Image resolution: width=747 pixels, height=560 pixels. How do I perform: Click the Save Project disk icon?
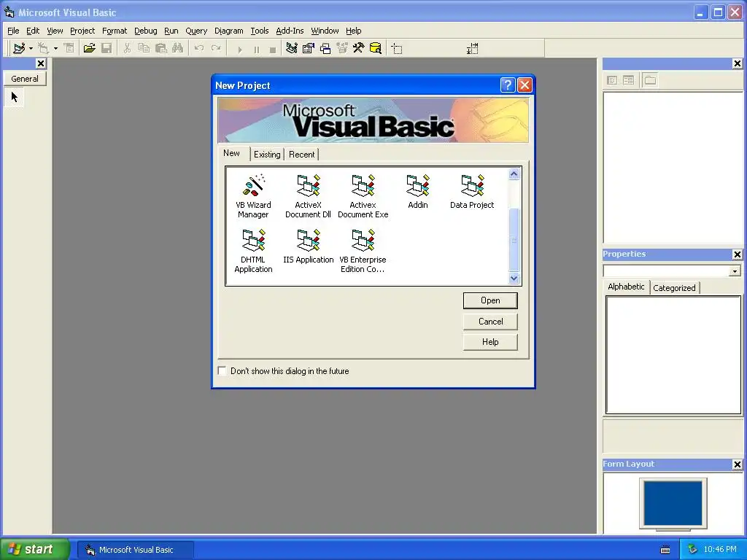point(107,48)
